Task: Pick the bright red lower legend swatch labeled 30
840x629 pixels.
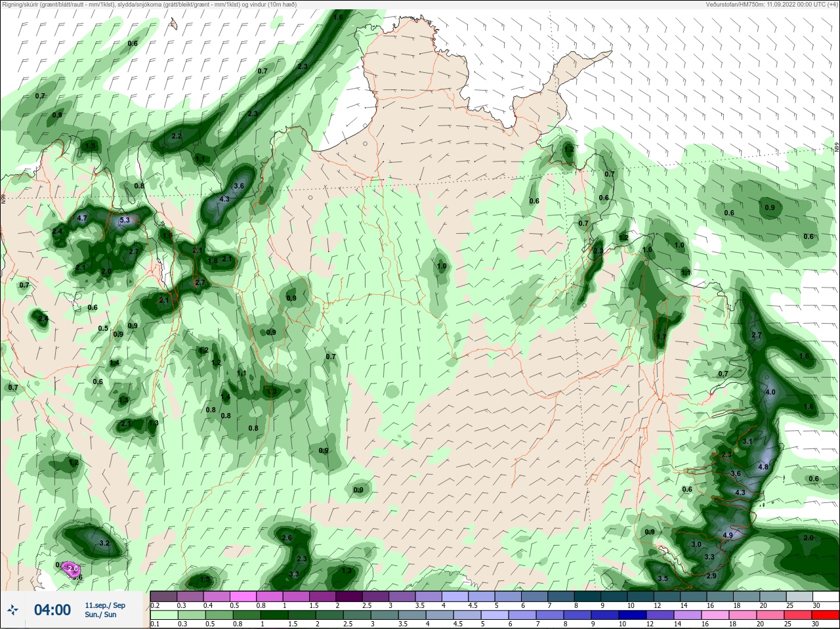Action: click(x=826, y=615)
